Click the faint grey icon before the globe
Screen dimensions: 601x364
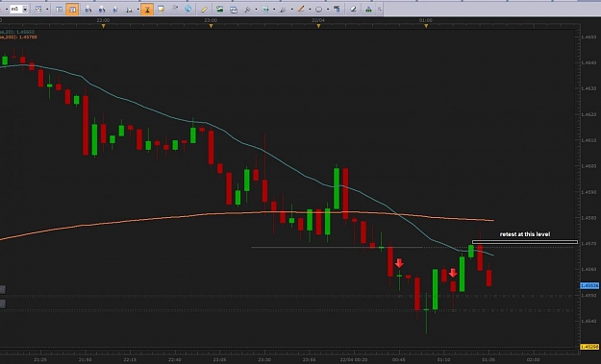point(175,9)
